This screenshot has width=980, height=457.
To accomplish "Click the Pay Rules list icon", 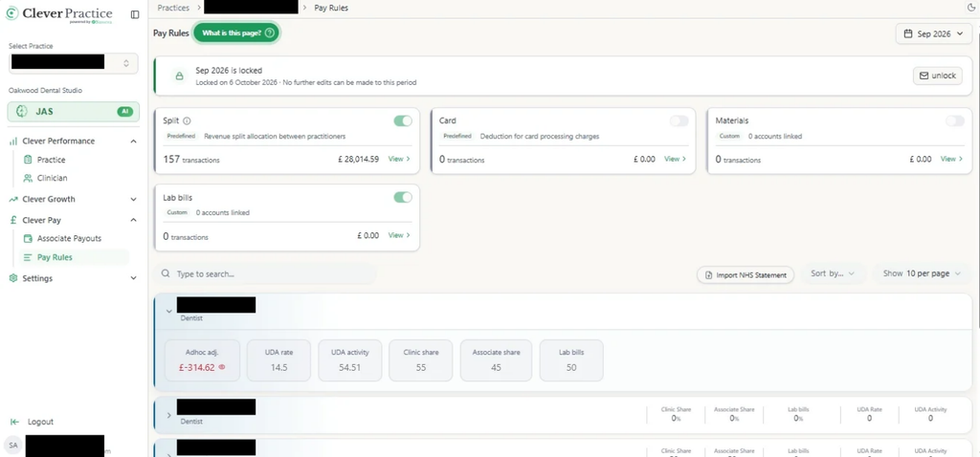I will (x=28, y=257).
